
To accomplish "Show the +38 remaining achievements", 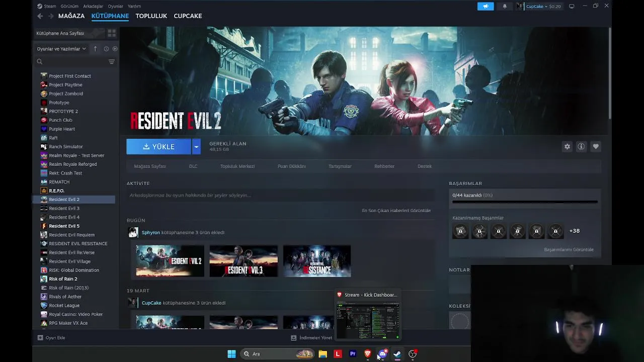I will [x=574, y=231].
